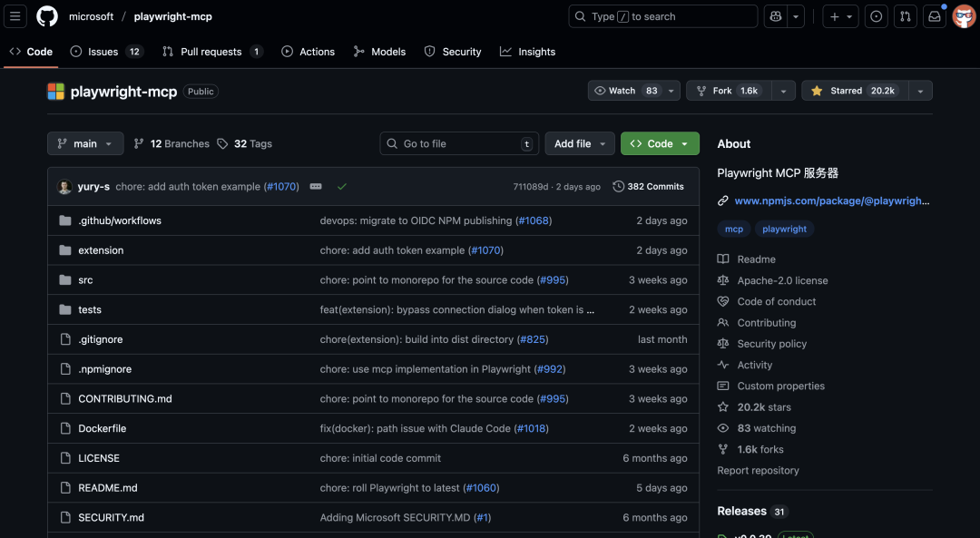This screenshot has width=980, height=538.
Task: Open the Fork options dropdown arrow
Action: (783, 91)
